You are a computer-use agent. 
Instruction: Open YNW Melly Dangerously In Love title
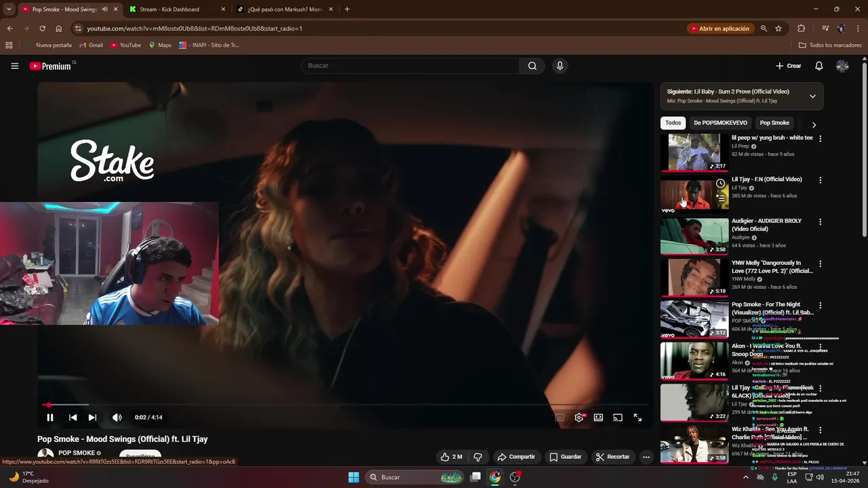pos(772,266)
